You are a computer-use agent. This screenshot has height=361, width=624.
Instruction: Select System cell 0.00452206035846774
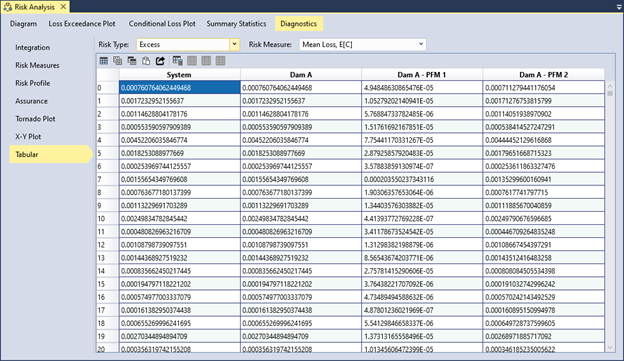point(179,140)
